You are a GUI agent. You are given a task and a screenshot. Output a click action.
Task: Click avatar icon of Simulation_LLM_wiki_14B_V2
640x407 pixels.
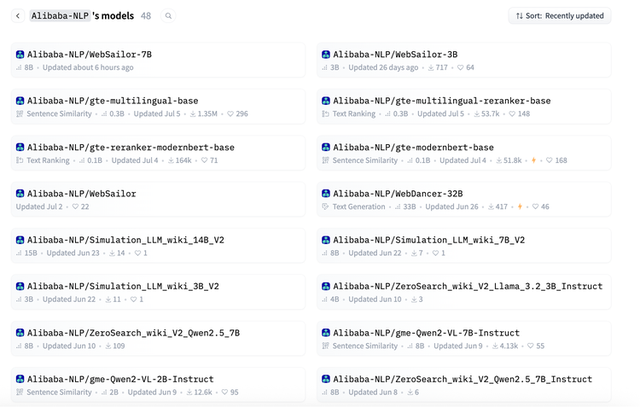(20, 240)
